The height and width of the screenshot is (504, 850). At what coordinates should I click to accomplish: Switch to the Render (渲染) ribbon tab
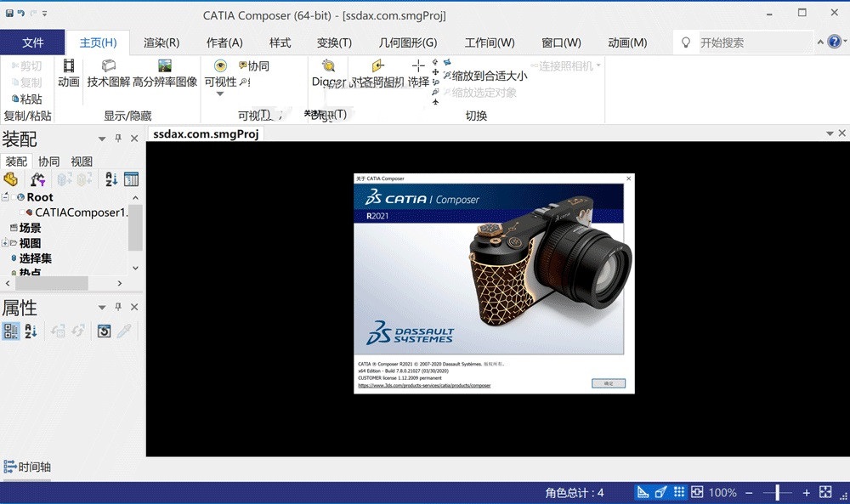point(161,42)
